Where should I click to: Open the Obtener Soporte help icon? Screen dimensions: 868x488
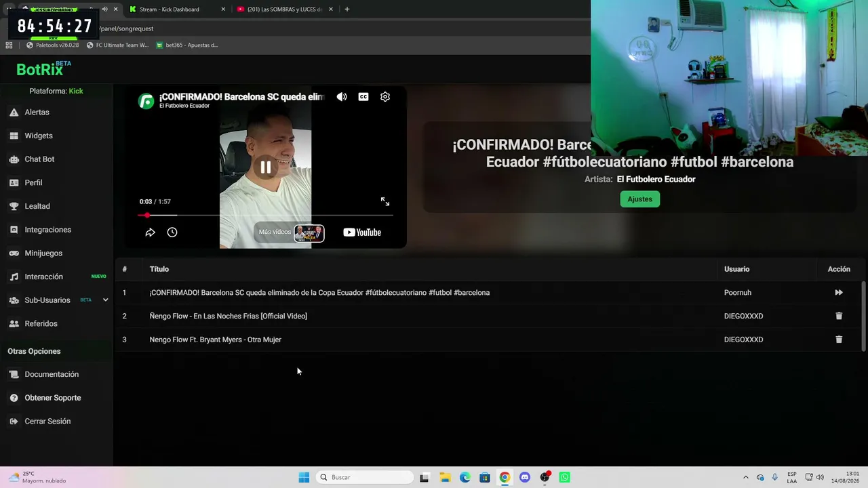click(14, 398)
